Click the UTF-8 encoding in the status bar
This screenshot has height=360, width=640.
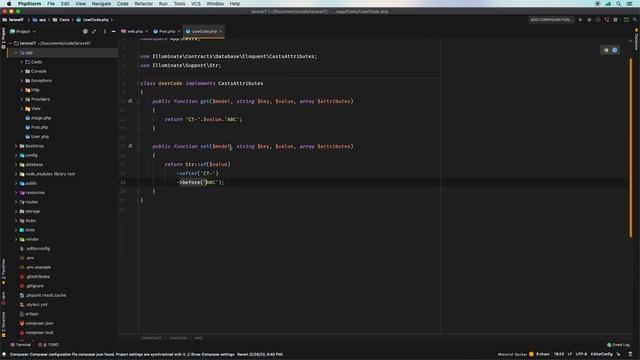pos(581,354)
